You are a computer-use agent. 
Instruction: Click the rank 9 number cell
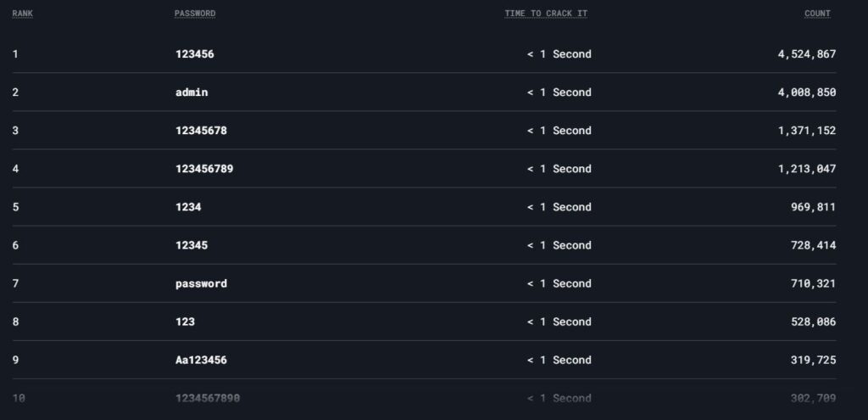[15, 360]
